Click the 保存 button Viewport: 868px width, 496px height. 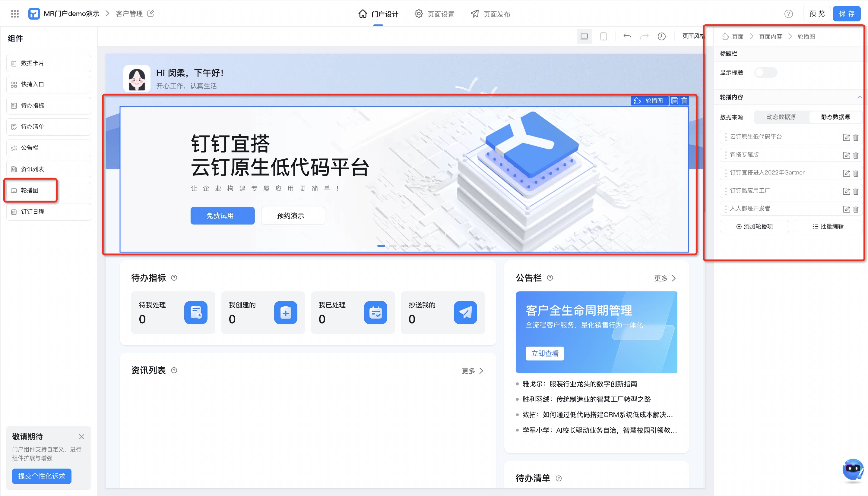coord(847,14)
